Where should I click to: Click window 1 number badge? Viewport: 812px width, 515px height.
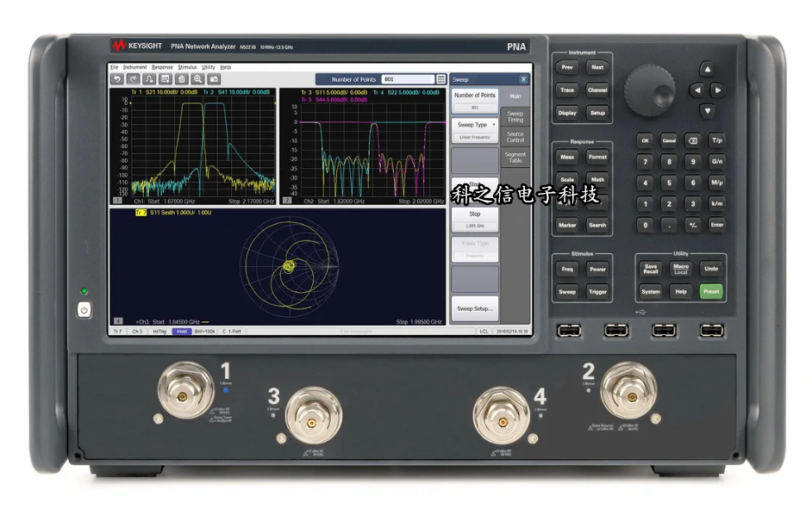[x=117, y=201]
